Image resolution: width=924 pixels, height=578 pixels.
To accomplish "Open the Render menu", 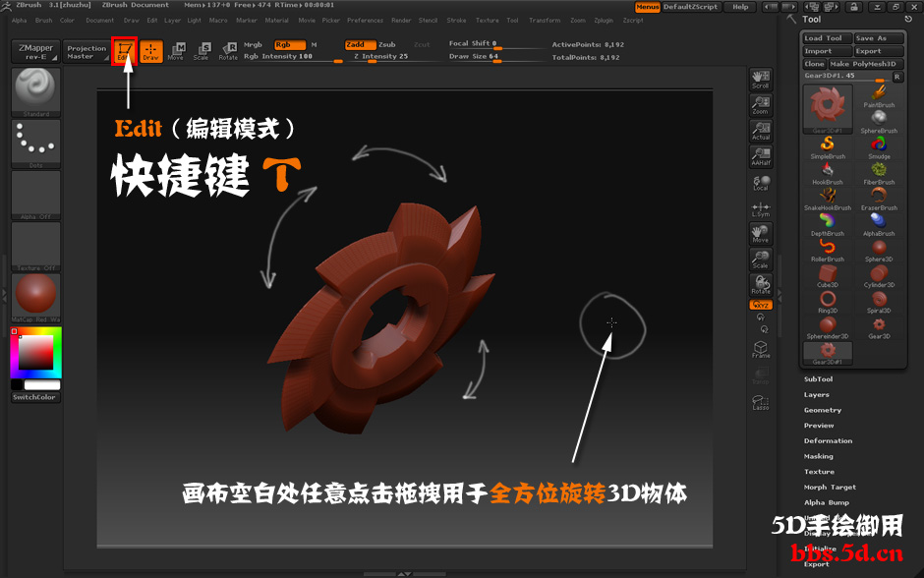I will [x=401, y=20].
